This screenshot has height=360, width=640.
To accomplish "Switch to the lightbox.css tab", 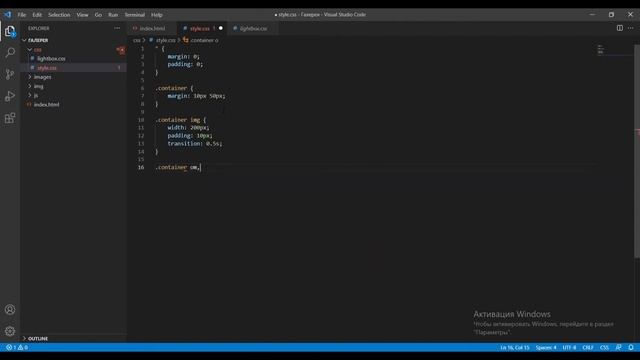I will point(253,29).
